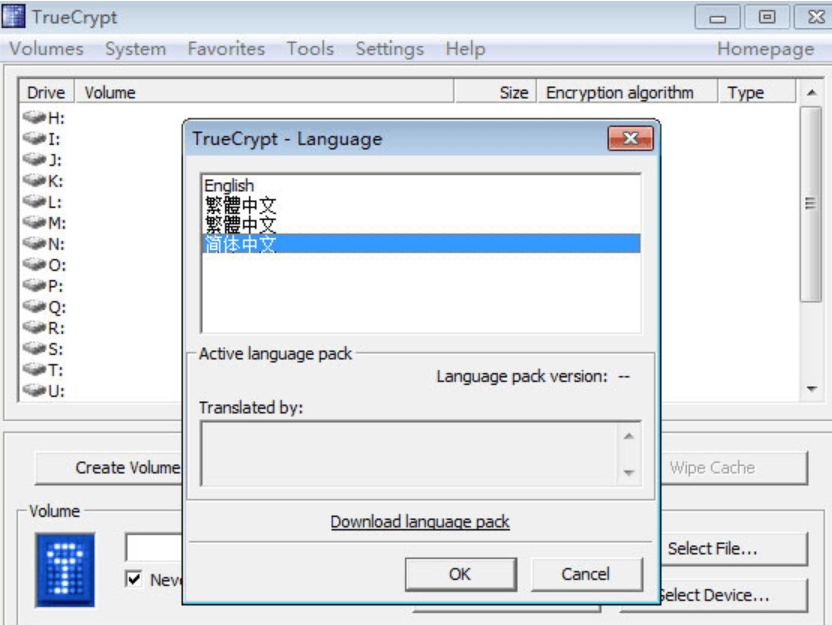Open the Homepage menu link
Screen dimensions: 832x625
(x=765, y=49)
